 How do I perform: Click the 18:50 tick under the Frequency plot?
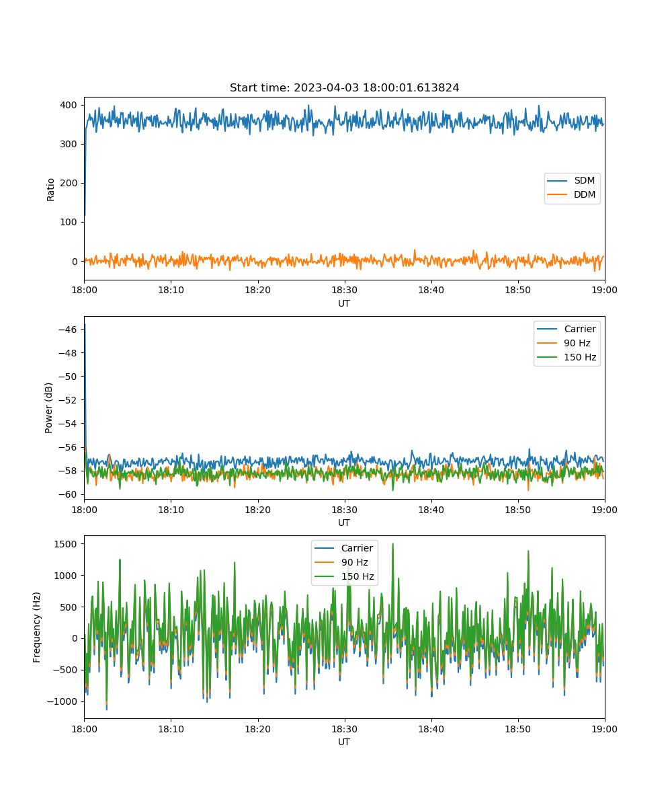click(517, 728)
